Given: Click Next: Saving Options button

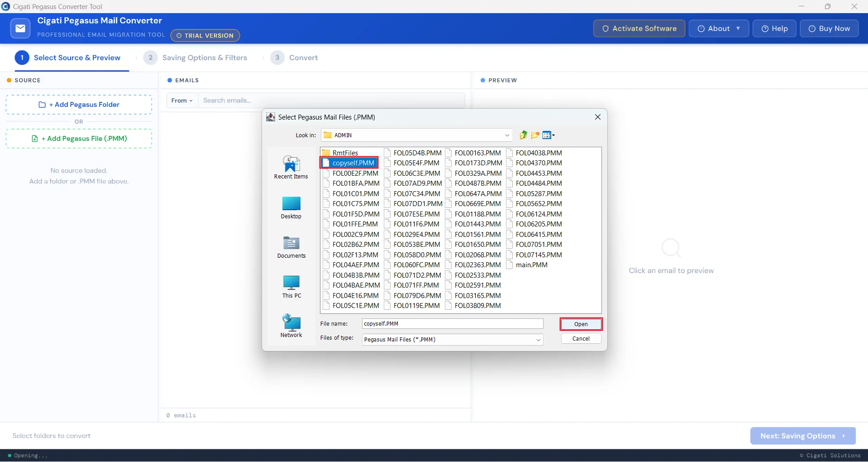Looking at the screenshot, I should pyautogui.click(x=803, y=436).
